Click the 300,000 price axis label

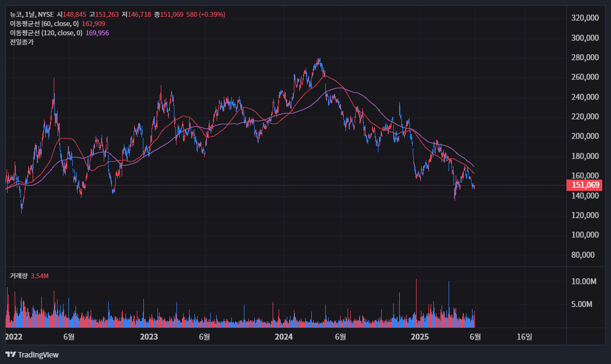point(585,38)
